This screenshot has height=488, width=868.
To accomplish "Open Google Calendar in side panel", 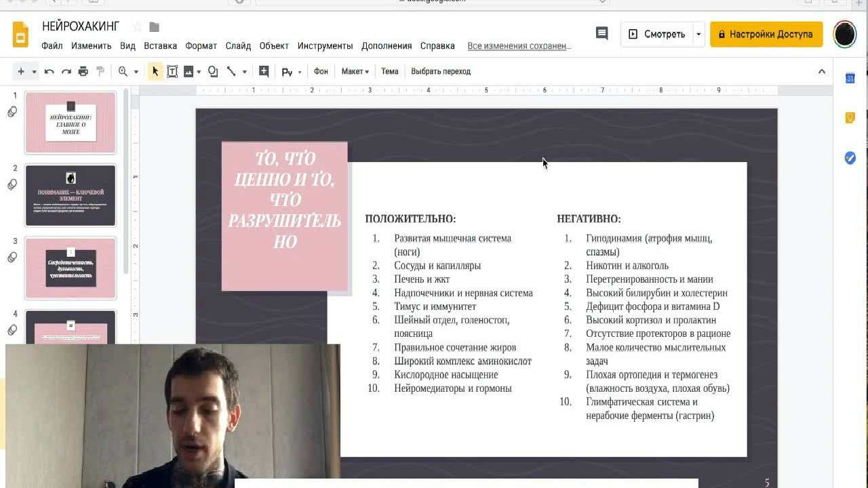I will click(x=850, y=79).
